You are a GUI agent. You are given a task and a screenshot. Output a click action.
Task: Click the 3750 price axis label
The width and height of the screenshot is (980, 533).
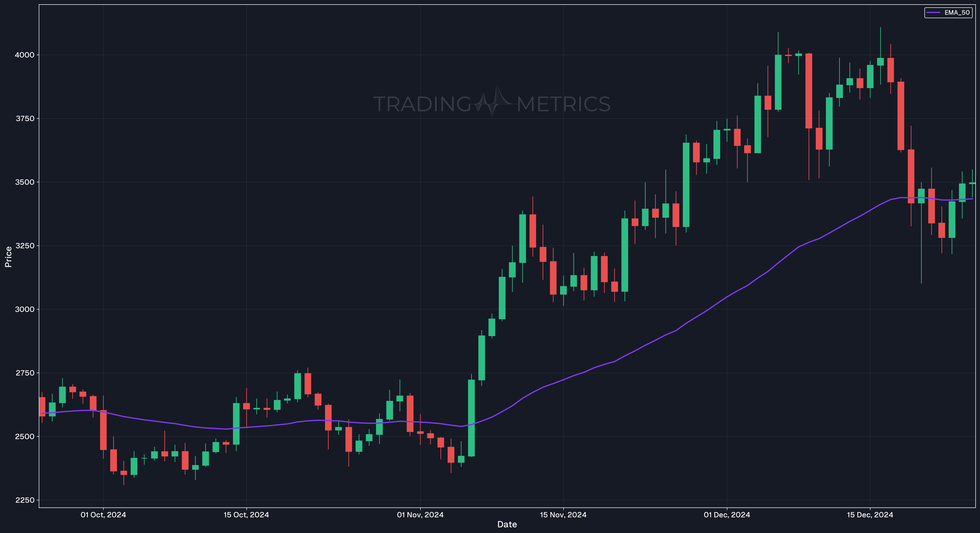pyautogui.click(x=25, y=118)
